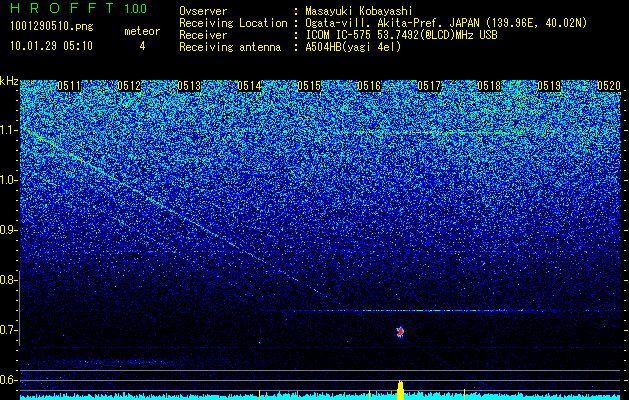Viewport: 629px width, 400px height.
Task: Select the 0515 time marker
Action: point(309,86)
